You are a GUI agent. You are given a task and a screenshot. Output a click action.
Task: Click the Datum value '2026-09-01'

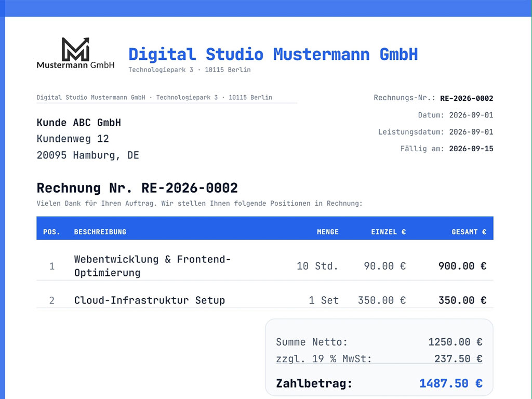[471, 115]
